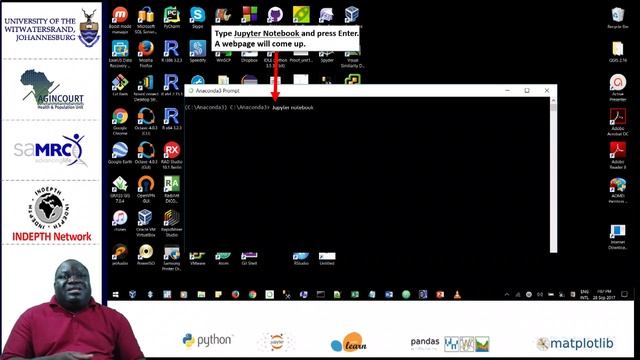640x360 pixels.
Task: Open the RStudio desktop shortcut
Action: point(301,258)
